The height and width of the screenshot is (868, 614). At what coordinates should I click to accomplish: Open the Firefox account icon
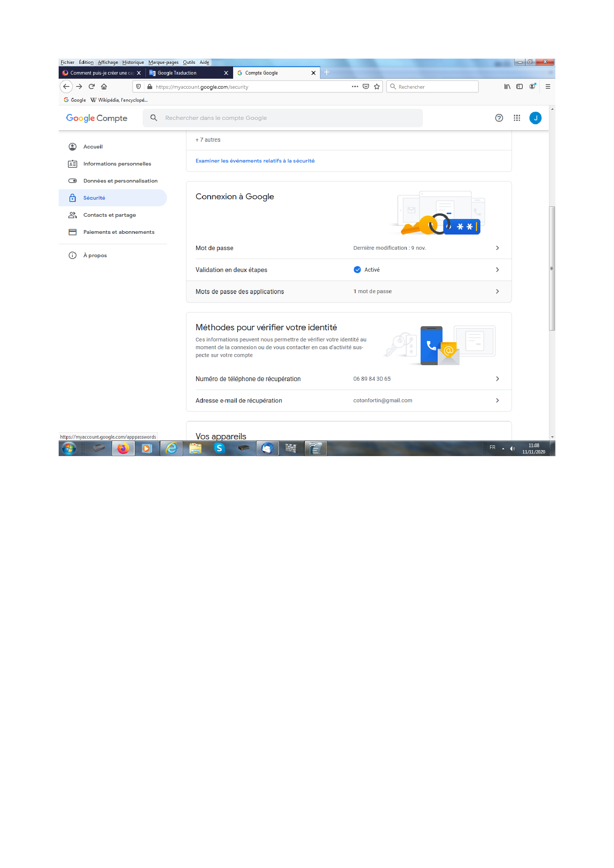pyautogui.click(x=532, y=86)
